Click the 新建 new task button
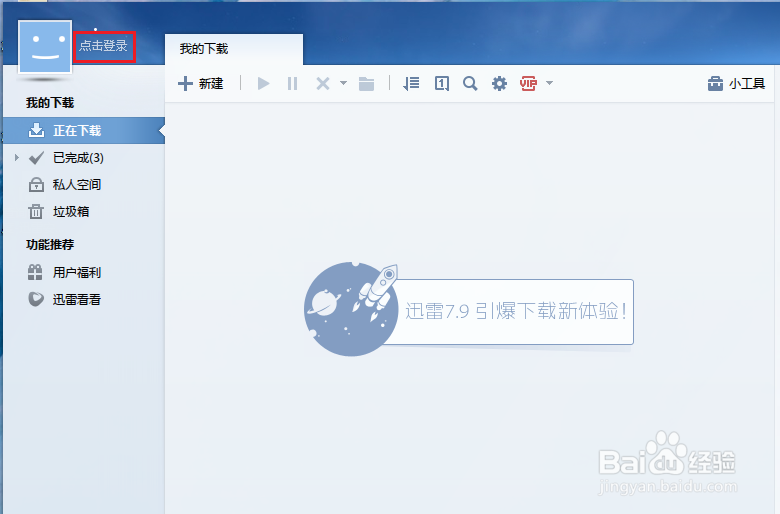Viewport: 780px width, 514px height. [x=200, y=84]
